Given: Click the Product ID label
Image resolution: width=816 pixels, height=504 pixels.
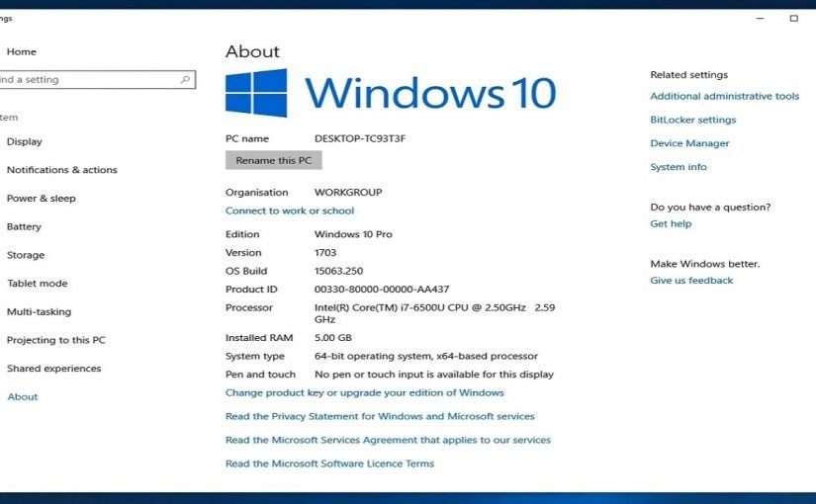Looking at the screenshot, I should pyautogui.click(x=251, y=290).
